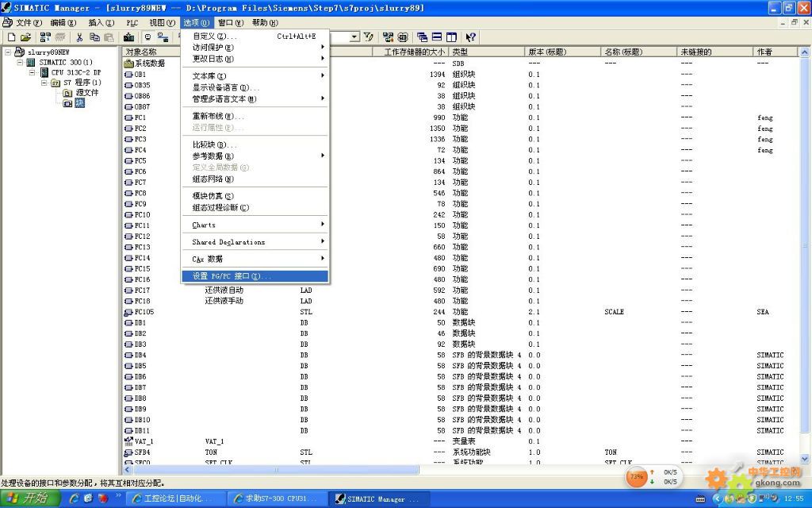Switch to 求助S7-300 taskbar window

(x=278, y=498)
